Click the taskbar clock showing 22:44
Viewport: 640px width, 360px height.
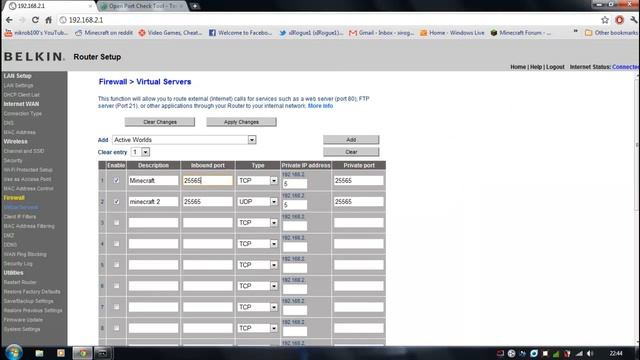616,353
